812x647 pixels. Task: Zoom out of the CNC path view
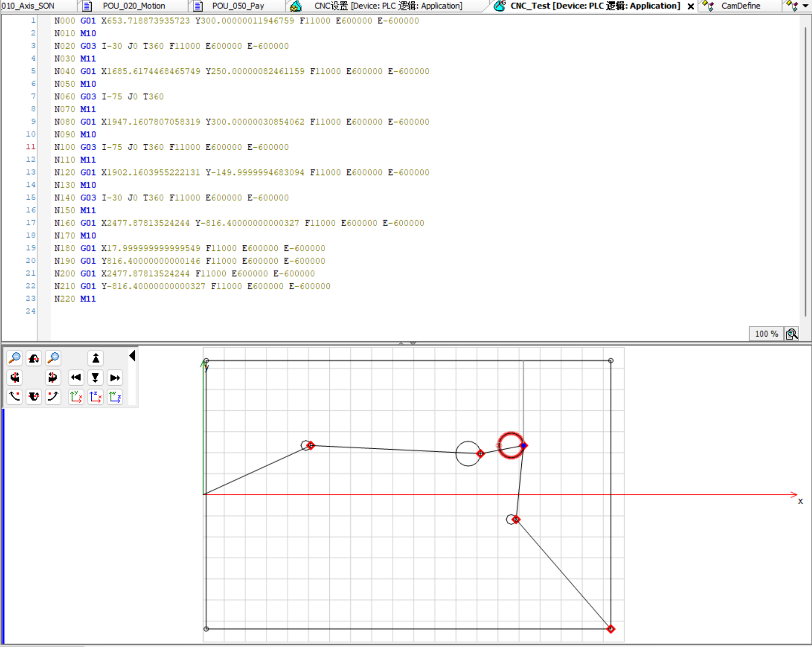(15, 358)
